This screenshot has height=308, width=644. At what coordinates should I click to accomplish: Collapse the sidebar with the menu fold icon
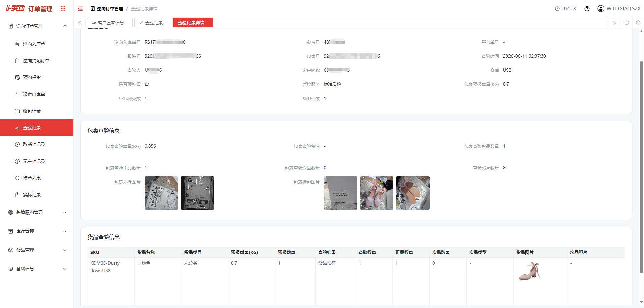[80, 9]
